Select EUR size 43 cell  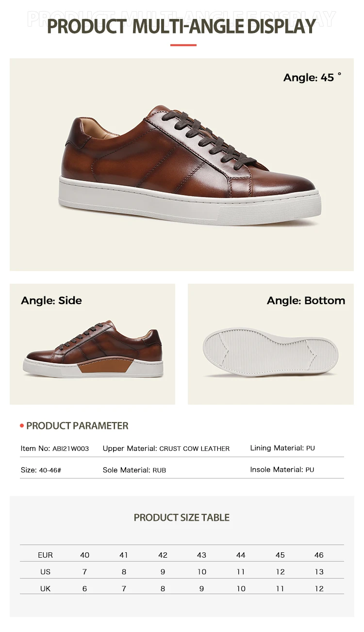click(202, 555)
